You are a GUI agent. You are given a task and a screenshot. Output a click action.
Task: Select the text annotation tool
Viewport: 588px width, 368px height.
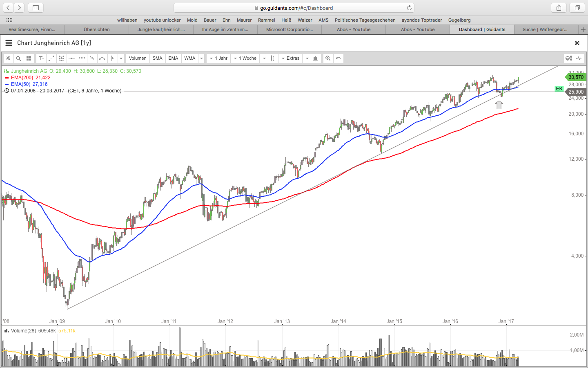click(41, 58)
